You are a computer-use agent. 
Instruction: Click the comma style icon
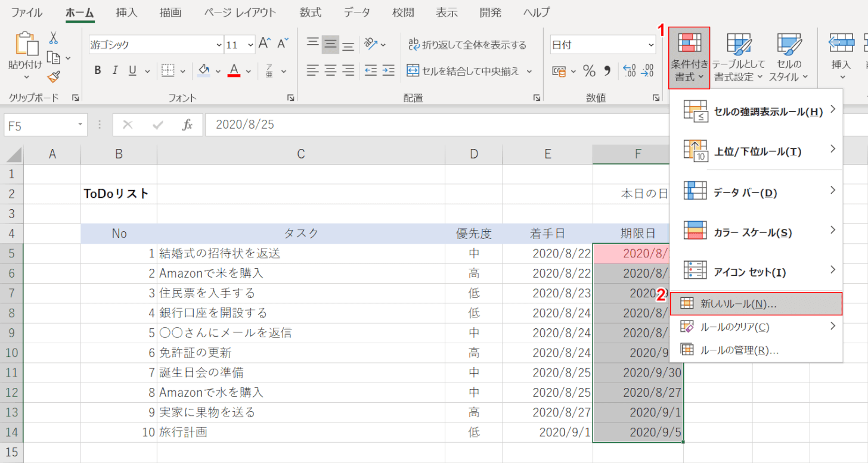coord(607,72)
